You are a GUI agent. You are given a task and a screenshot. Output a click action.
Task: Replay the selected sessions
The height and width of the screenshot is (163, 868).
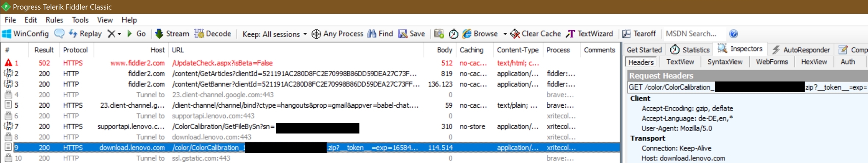click(85, 34)
